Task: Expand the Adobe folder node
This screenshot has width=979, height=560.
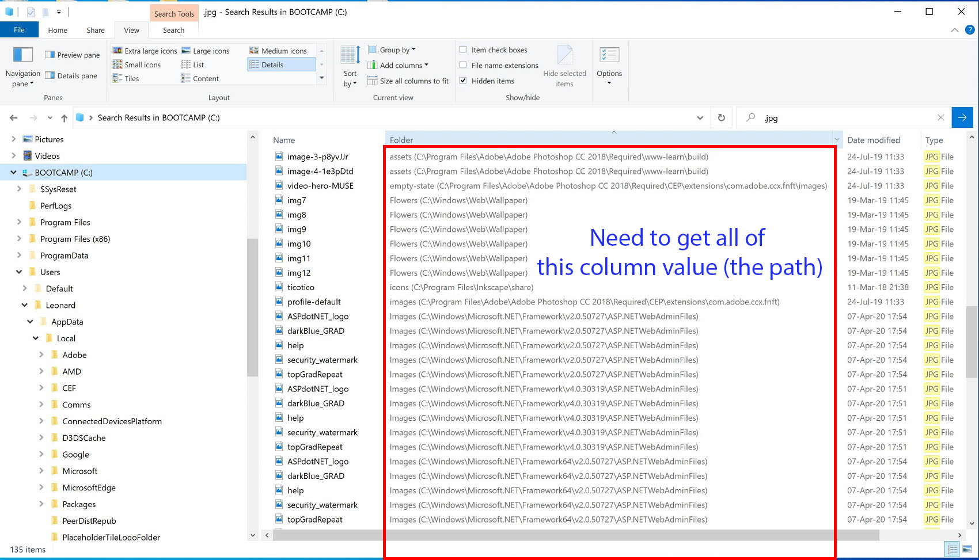Action: coord(41,355)
